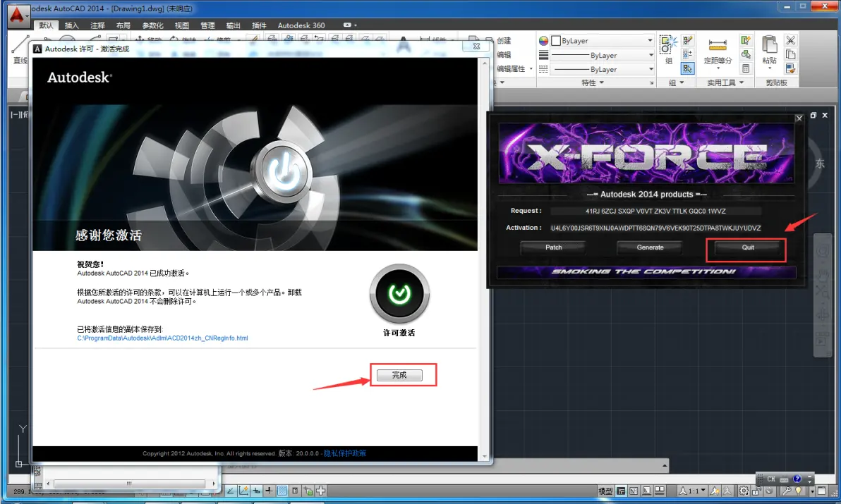Expand the 组 group panel
The height and width of the screenshot is (504, 841).
point(677,82)
